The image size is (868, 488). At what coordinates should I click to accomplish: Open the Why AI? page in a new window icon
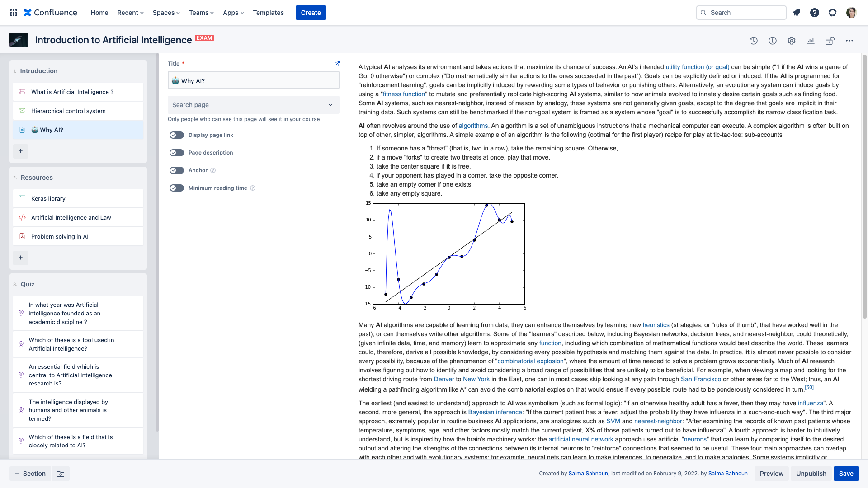(337, 64)
